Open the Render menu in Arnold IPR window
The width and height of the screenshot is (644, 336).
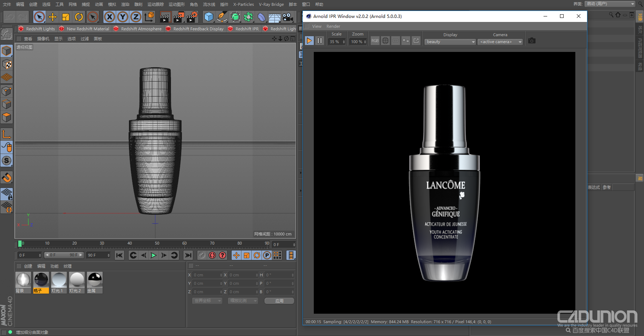(333, 26)
